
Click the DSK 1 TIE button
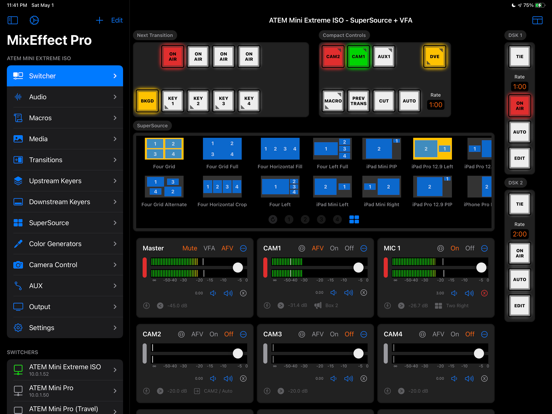click(x=520, y=56)
